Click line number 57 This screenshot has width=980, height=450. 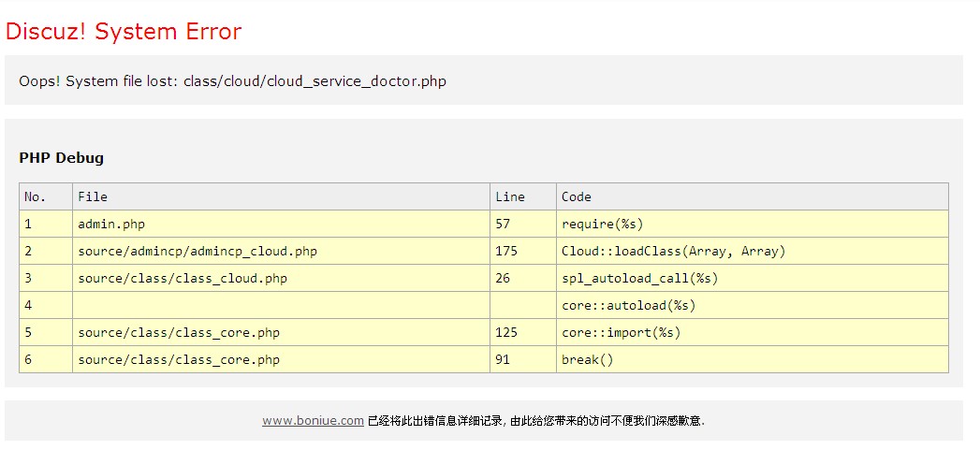(523, 224)
